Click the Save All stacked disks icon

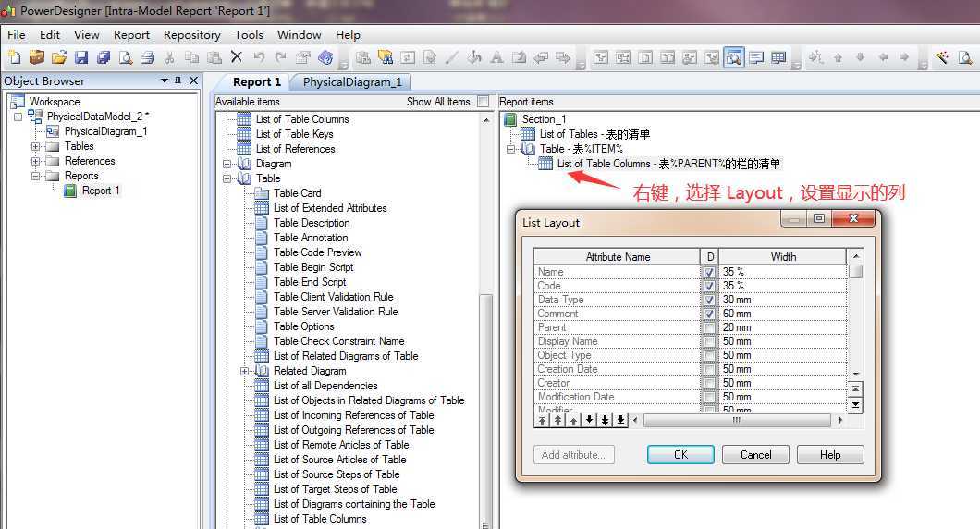tap(104, 57)
